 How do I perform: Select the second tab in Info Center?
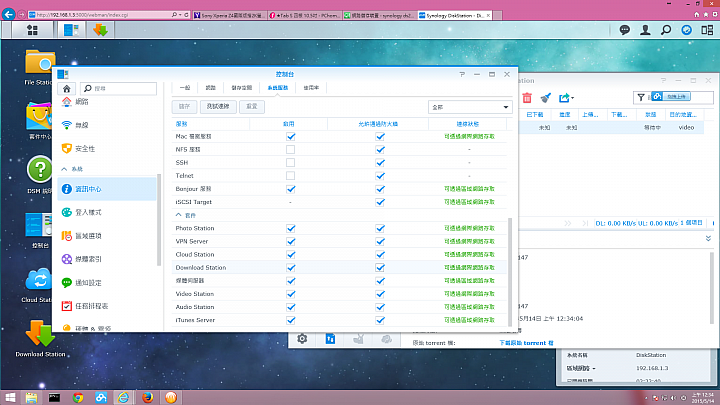[x=210, y=88]
